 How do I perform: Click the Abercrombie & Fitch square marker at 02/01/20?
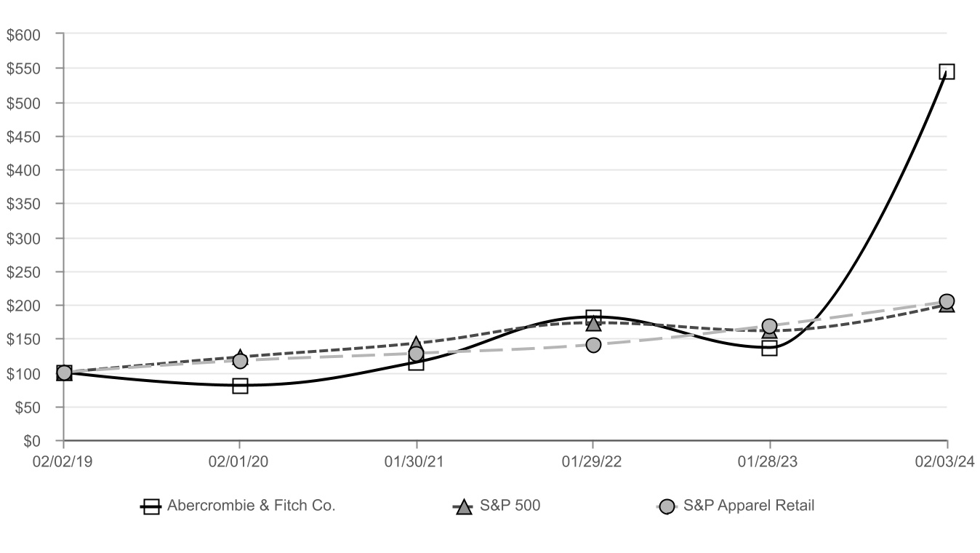click(240, 386)
